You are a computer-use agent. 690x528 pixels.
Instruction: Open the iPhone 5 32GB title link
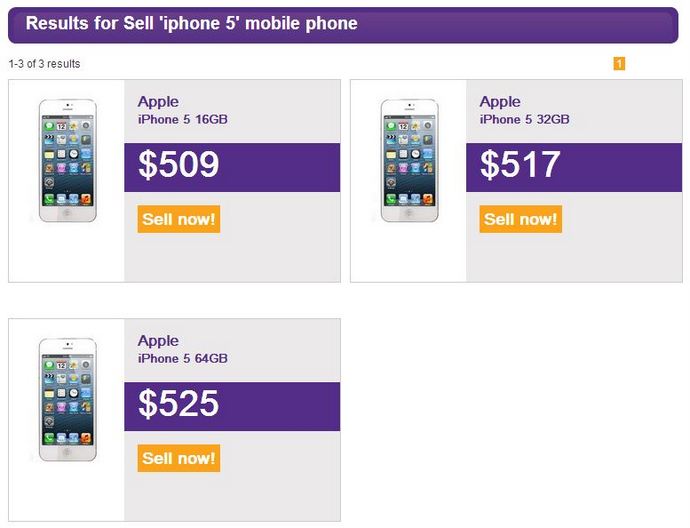525,119
